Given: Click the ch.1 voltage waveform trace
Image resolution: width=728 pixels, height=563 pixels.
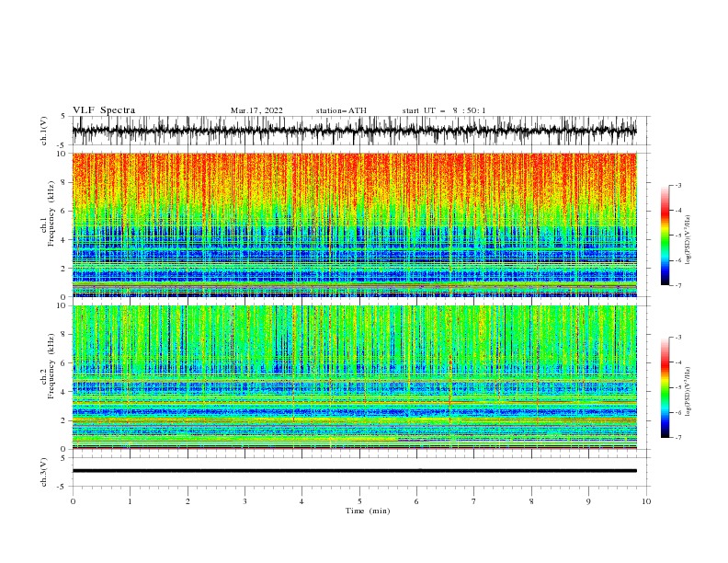Looking at the screenshot, I should (354, 131).
